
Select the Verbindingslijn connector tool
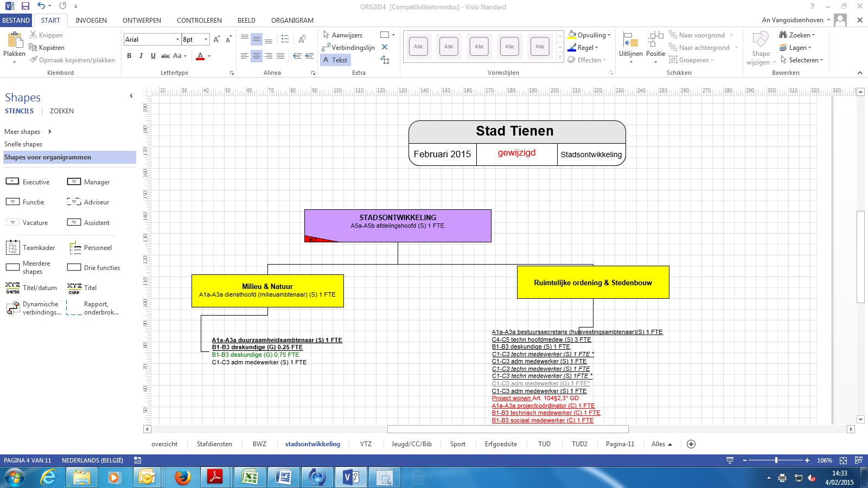point(348,48)
